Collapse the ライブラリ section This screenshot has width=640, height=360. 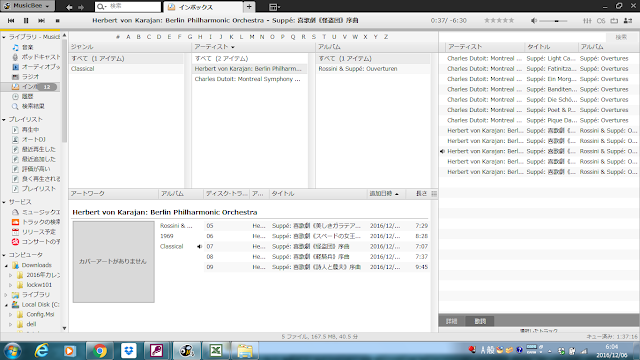pos(4,37)
